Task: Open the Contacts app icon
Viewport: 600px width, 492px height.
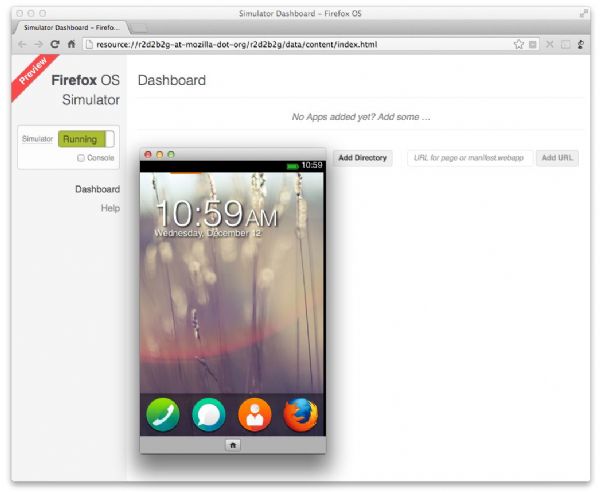Action: point(255,415)
